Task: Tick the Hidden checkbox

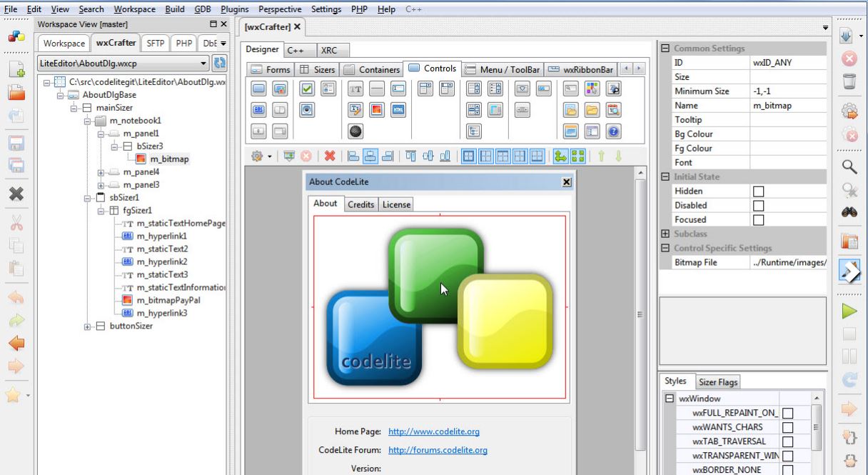Action: (x=758, y=191)
